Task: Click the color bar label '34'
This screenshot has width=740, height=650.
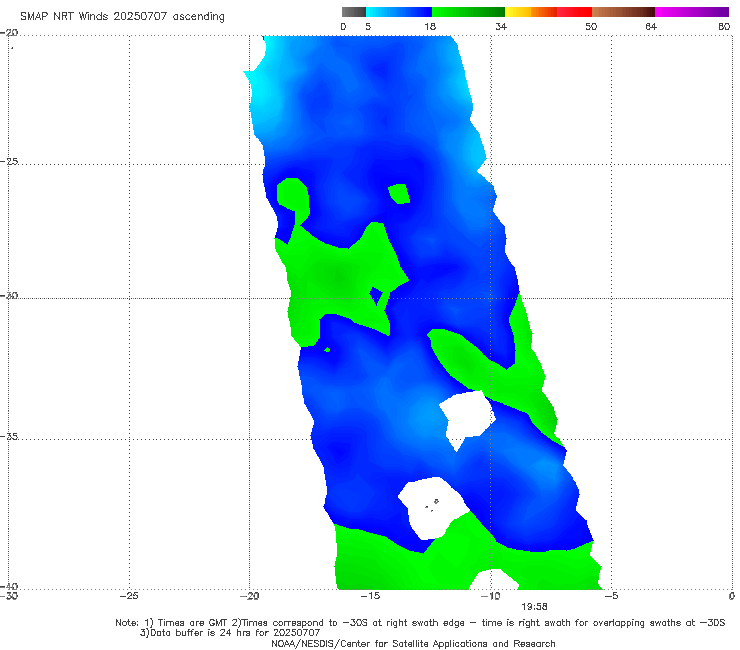Action: click(501, 26)
